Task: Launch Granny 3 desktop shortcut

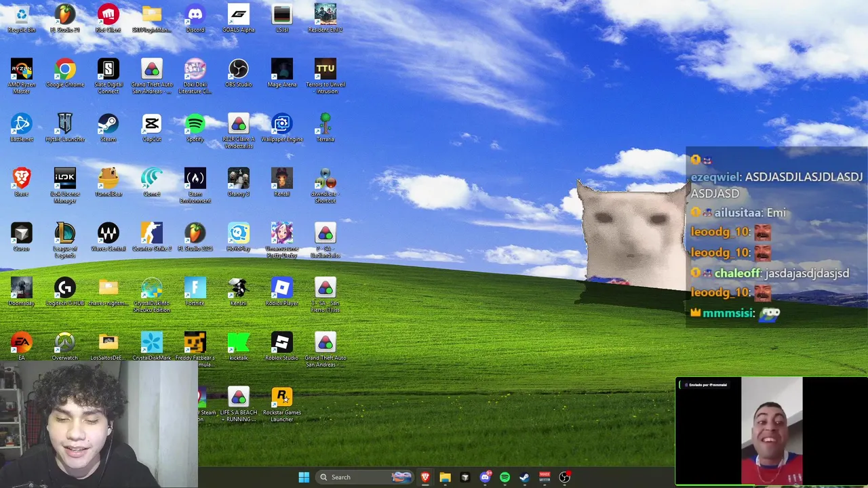Action: coord(239,182)
